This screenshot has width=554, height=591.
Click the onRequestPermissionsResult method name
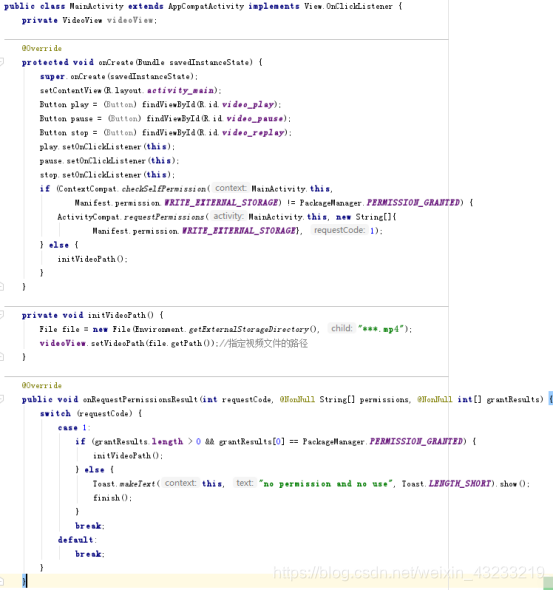coord(140,400)
